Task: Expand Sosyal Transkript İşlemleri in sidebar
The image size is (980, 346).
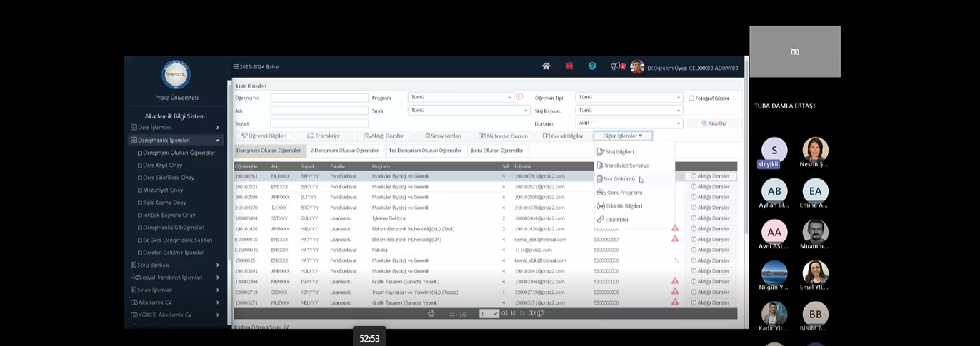Action: click(x=176, y=277)
